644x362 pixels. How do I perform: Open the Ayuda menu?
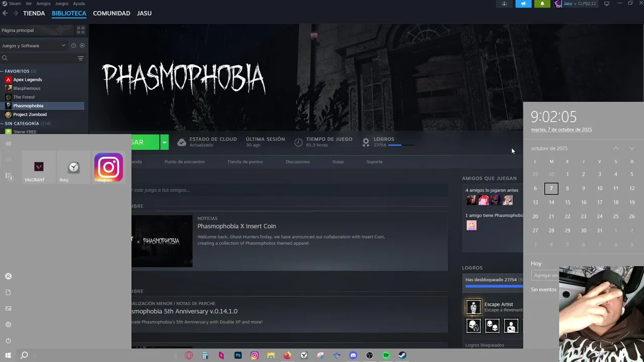click(x=79, y=4)
